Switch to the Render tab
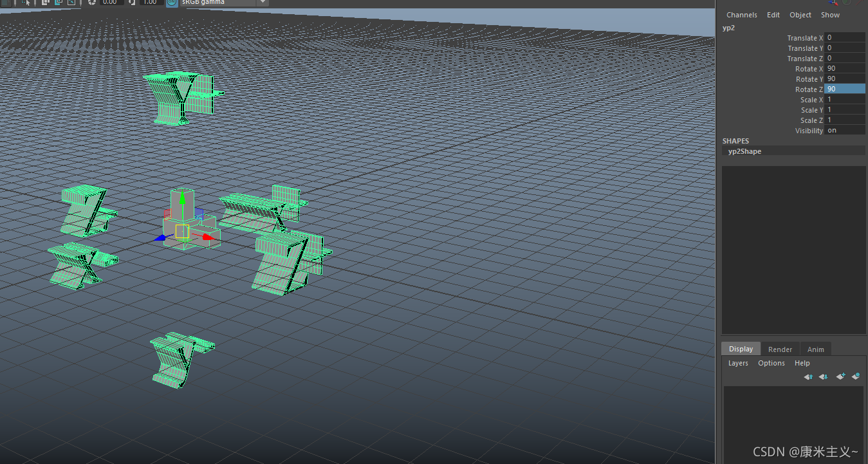This screenshot has height=464, width=868. 780,348
